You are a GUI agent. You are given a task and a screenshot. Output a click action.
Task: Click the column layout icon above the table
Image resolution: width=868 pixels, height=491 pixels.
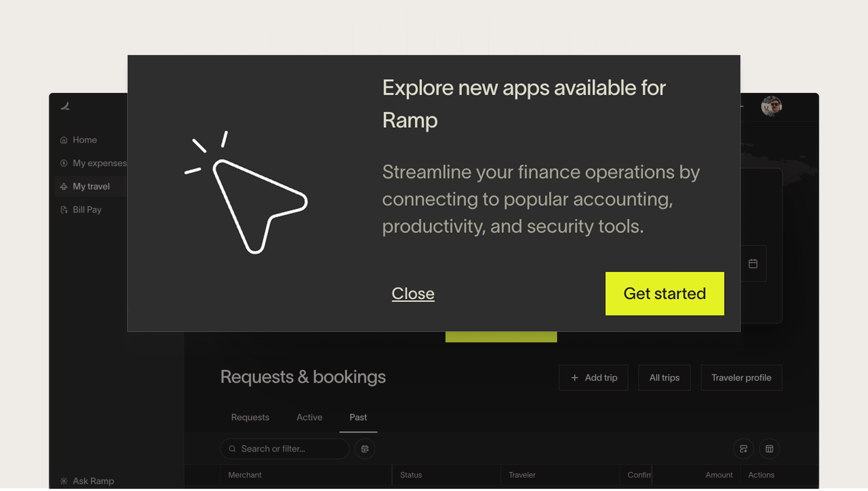769,449
